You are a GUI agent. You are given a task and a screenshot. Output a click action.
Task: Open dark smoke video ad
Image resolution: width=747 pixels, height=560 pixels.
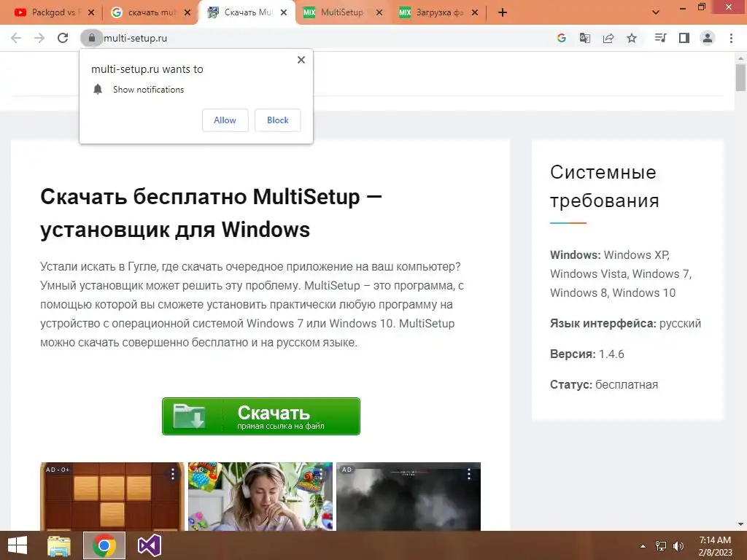pyautogui.click(x=409, y=496)
